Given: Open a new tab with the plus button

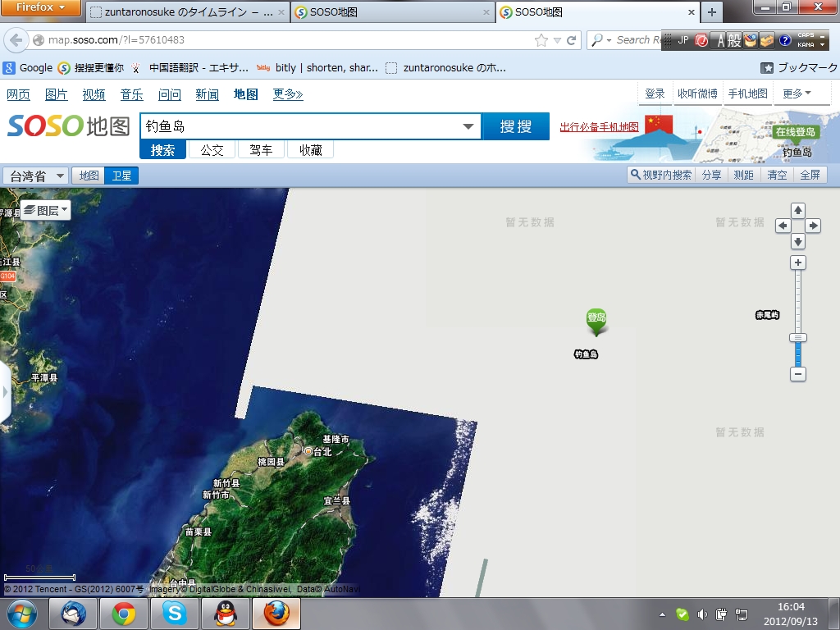Looking at the screenshot, I should [x=711, y=12].
